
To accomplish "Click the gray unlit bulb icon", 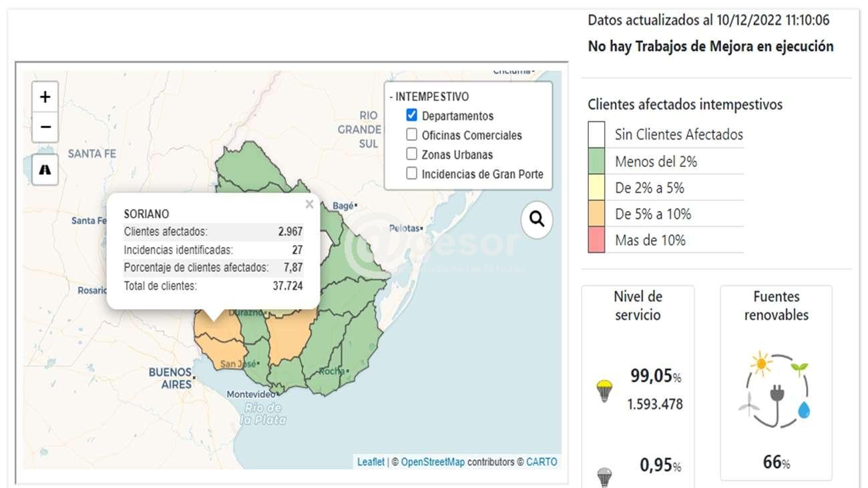I will (604, 477).
